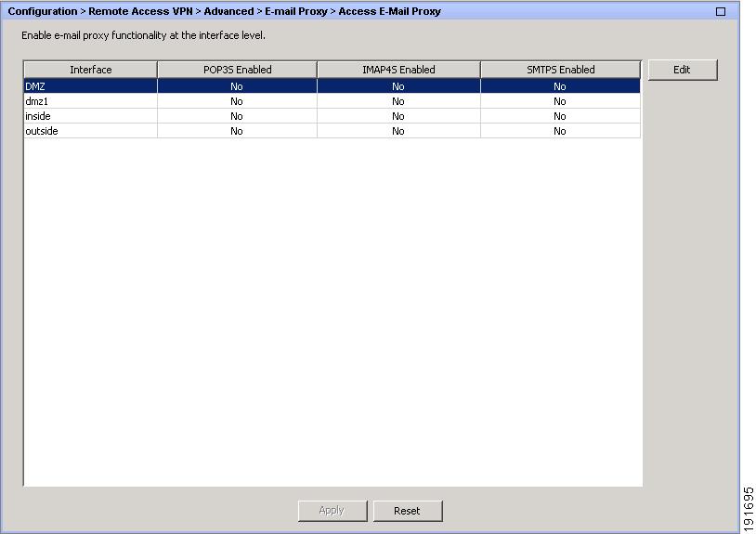The height and width of the screenshot is (534, 756).
Task: Maximize the Access E-Mail Proxy panel
Action: [721, 11]
